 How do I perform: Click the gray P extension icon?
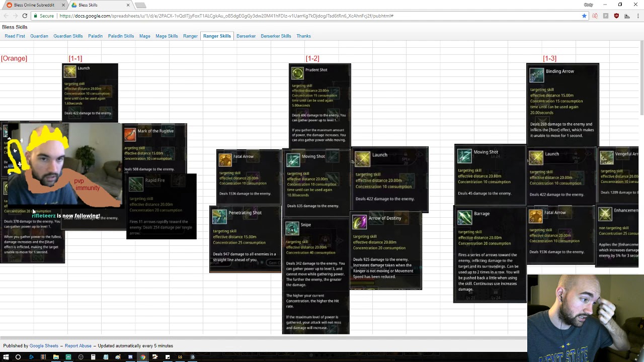tap(606, 16)
